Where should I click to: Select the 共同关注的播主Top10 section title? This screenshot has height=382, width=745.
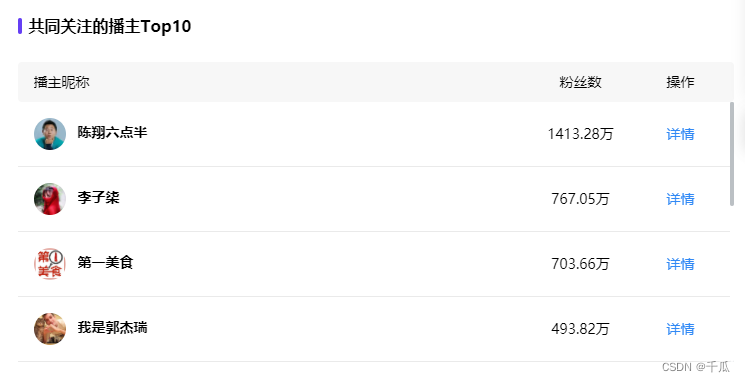tap(110, 26)
